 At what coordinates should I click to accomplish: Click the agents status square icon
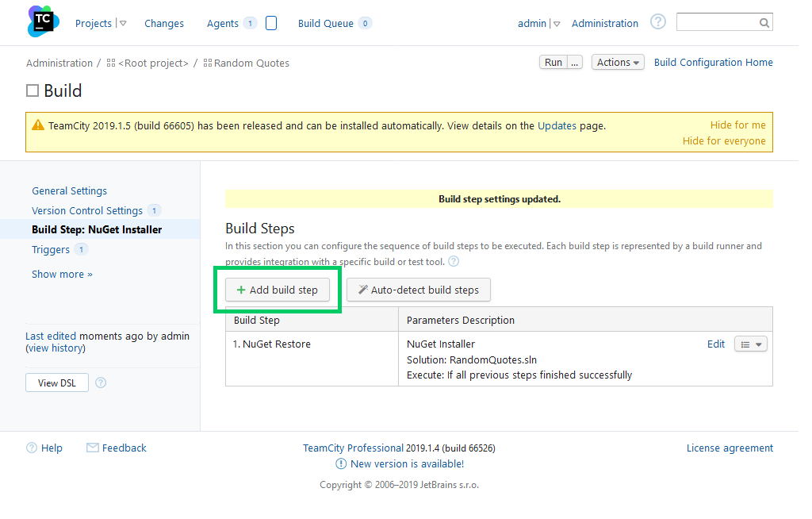pos(271,23)
